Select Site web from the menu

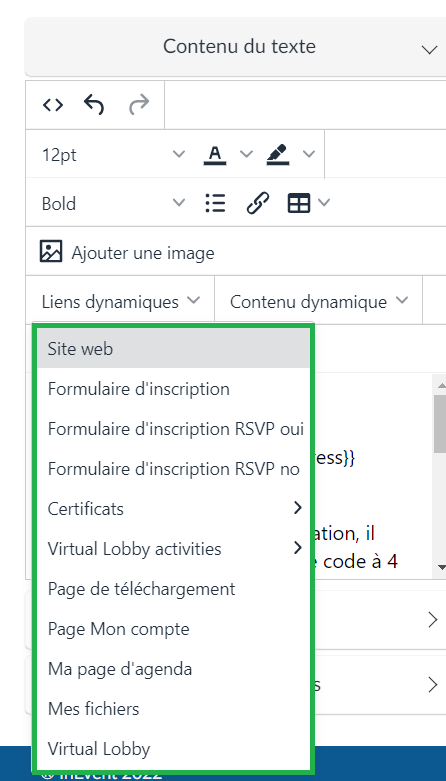(173, 349)
